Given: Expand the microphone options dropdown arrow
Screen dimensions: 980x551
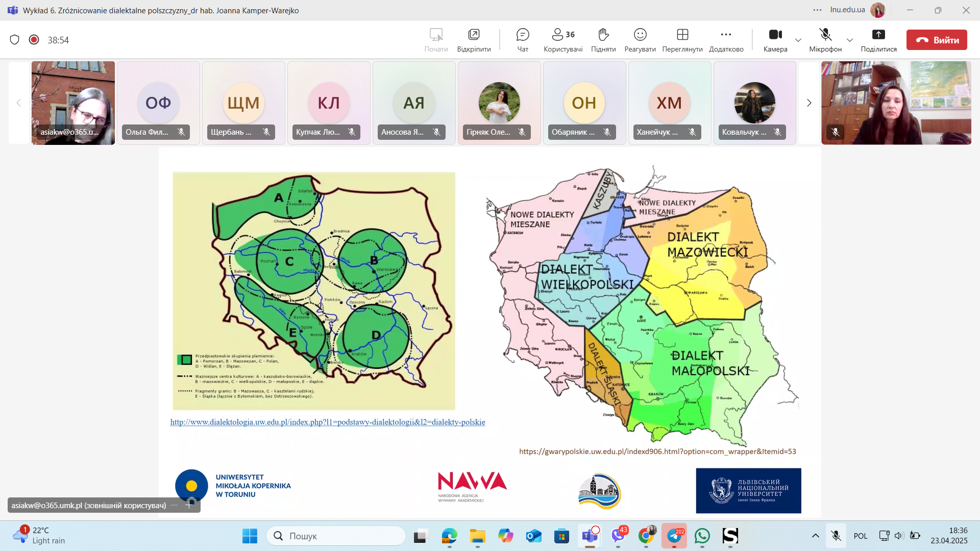Looking at the screenshot, I should tap(850, 40).
